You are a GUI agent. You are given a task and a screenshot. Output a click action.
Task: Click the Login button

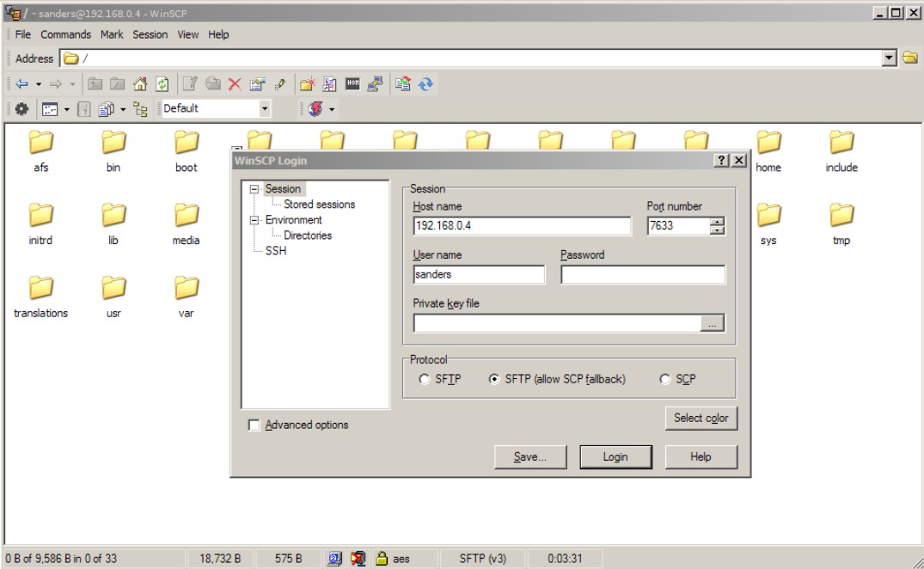615,457
